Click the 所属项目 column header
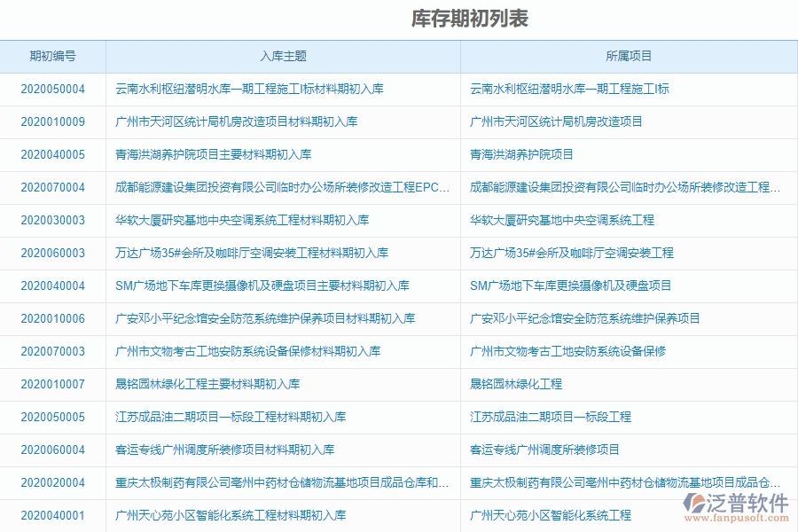798x532 pixels. (630, 56)
